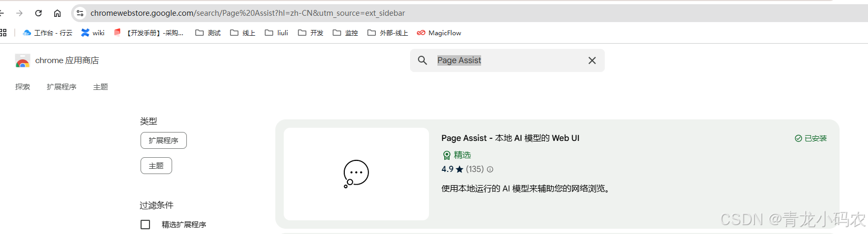Viewport: 868px width, 234px height.
Task: Filter type by 扩展程序 chip
Action: (x=164, y=140)
